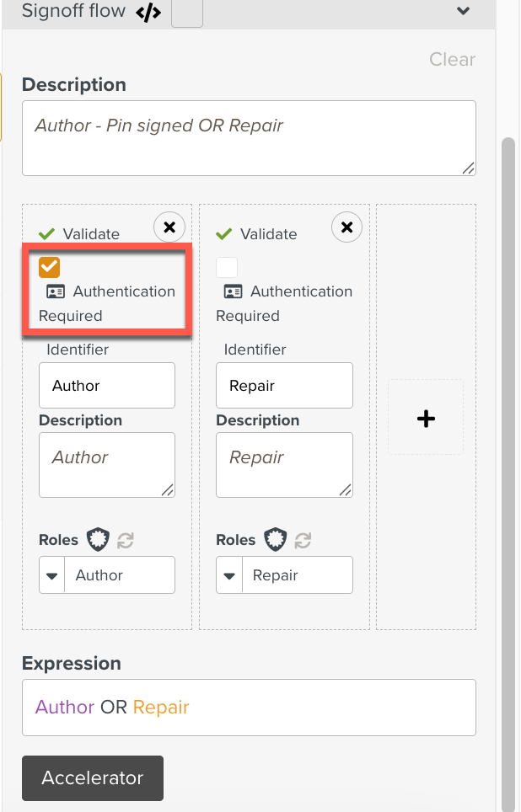
Task: Remove the Author signoff with its X button
Action: [169, 227]
